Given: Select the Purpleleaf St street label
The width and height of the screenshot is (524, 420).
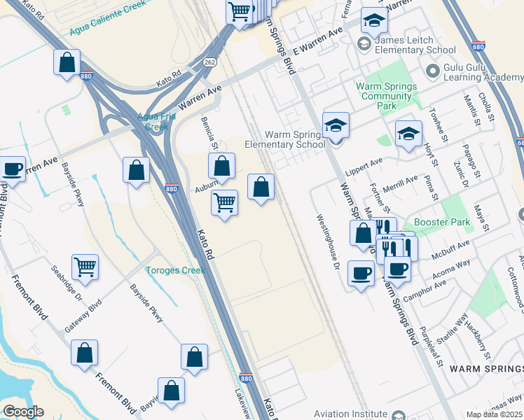Looking at the screenshot, I should pos(431,346).
